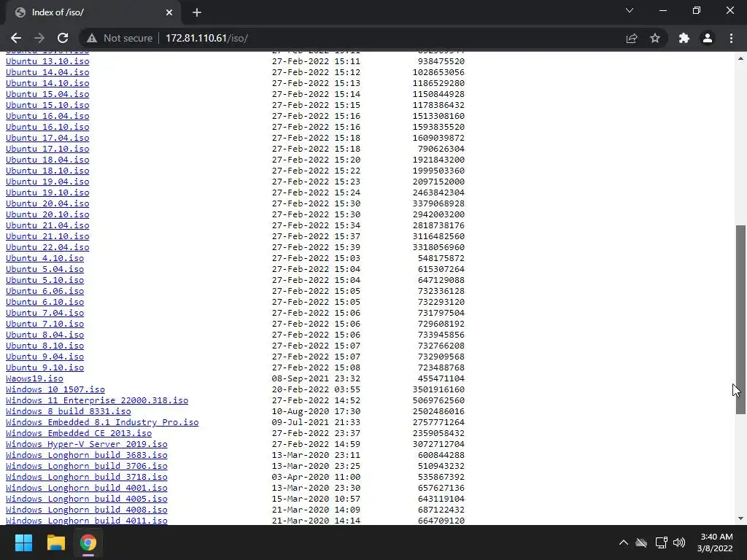Download Ubuntu 19.10.iso
Screen dimensions: 747x560
click(x=47, y=192)
